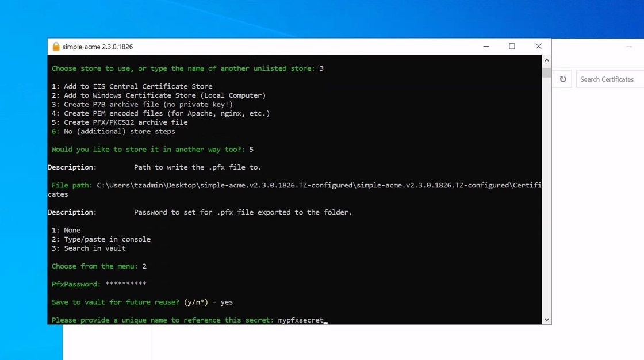Click the refresh icon beside Search Certificates
This screenshot has width=644, height=360.
563,79
